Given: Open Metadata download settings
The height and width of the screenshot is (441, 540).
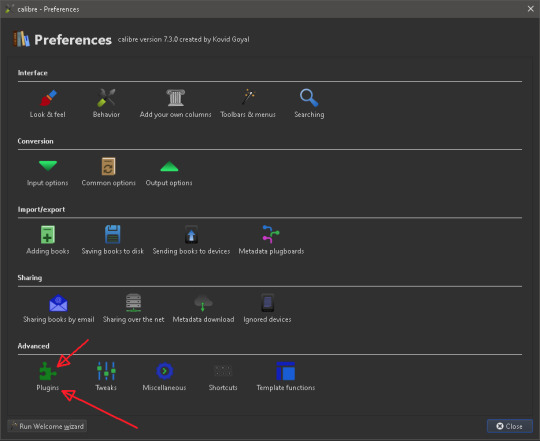Looking at the screenshot, I should [203, 309].
